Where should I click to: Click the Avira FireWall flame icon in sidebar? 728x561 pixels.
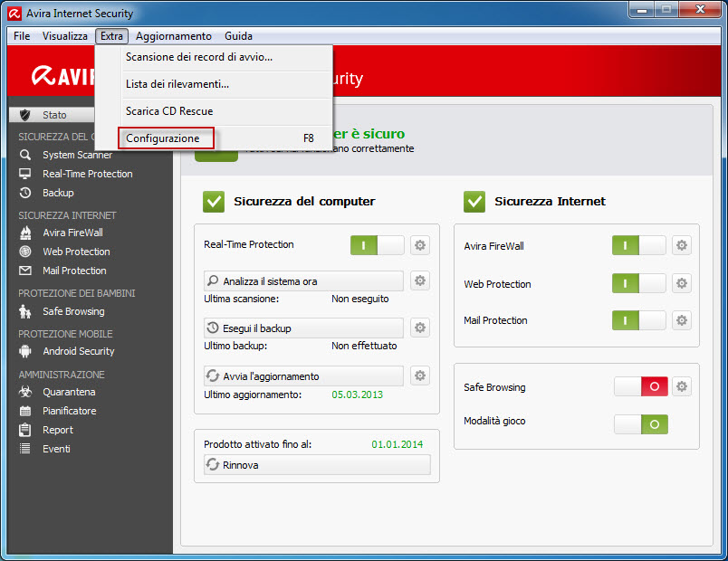point(25,233)
